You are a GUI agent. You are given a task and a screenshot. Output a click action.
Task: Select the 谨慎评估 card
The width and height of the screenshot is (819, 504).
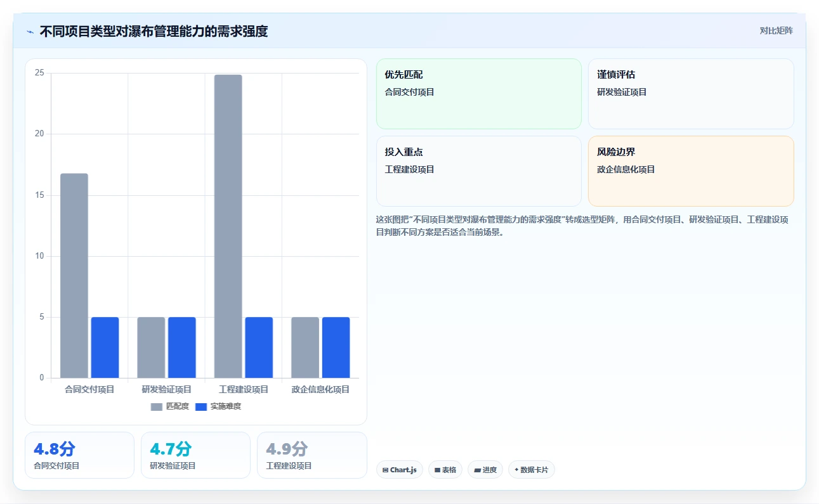click(691, 94)
